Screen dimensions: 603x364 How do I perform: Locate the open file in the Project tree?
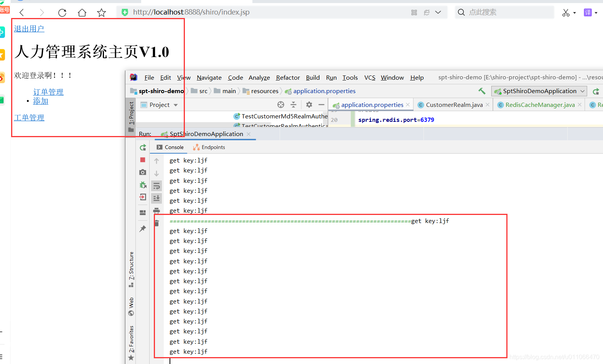click(281, 105)
